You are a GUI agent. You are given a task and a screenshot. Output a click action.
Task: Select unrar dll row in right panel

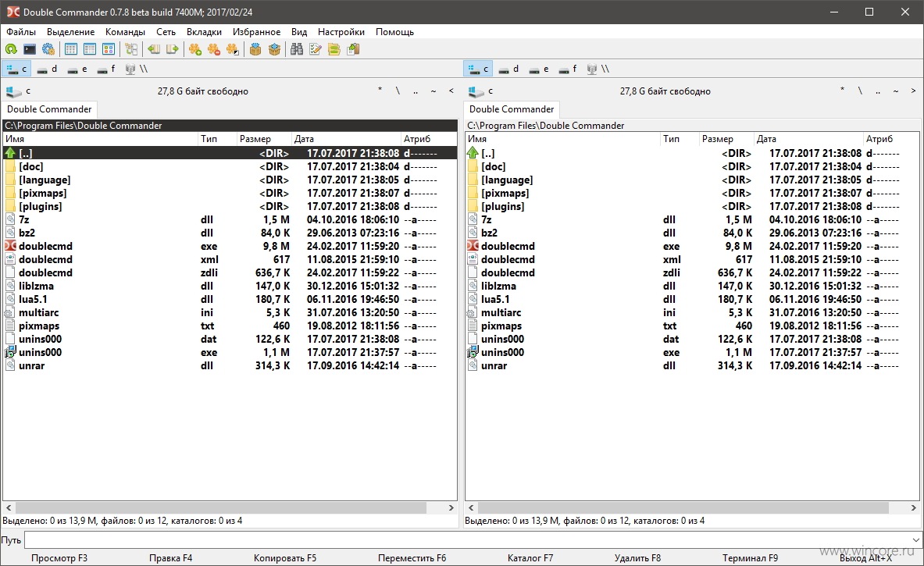click(692, 365)
